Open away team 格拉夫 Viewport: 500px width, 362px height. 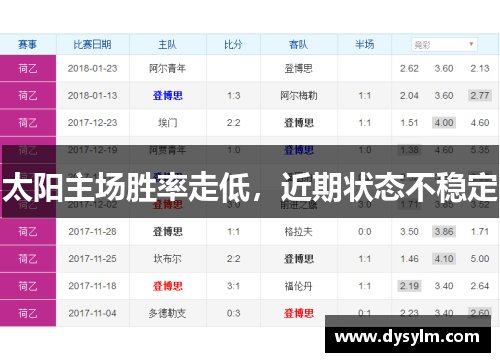pos(299,231)
